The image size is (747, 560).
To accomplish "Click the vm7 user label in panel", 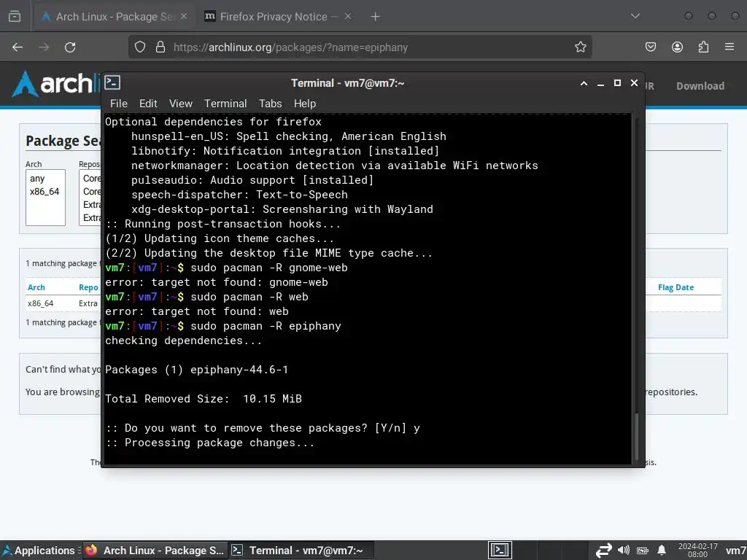I will coord(735,551).
